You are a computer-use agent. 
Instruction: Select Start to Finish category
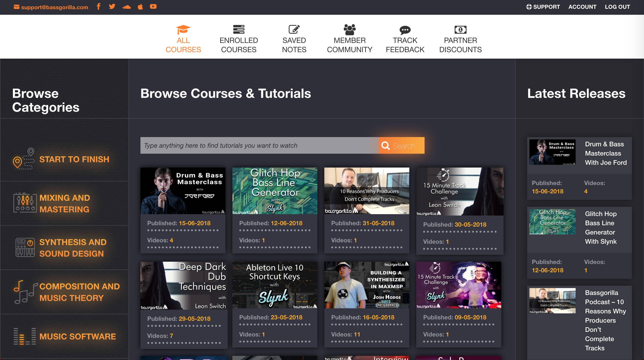[x=74, y=159]
